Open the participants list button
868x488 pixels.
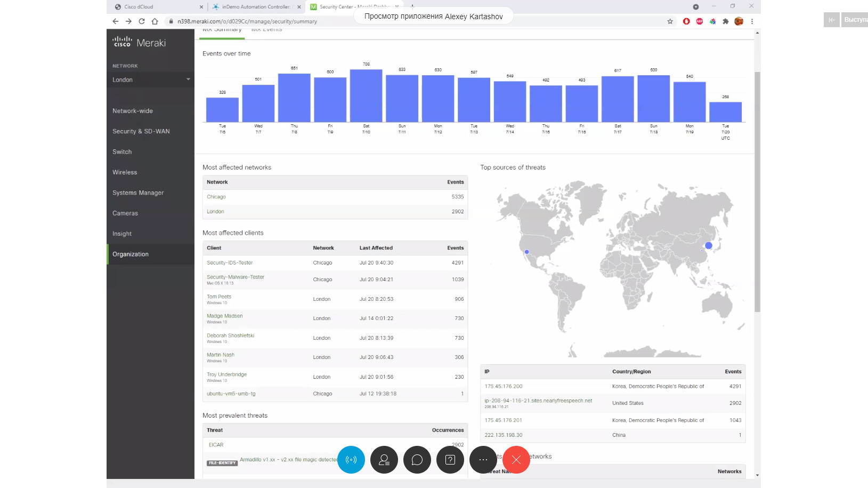(384, 460)
